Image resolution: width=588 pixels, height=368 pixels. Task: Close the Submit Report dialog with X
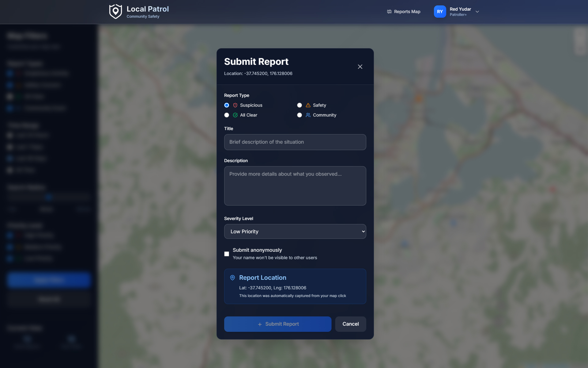tap(360, 67)
